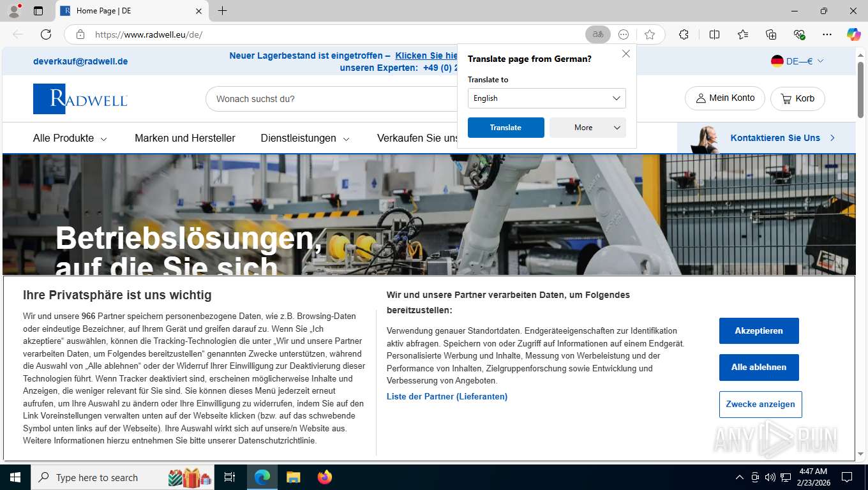
Task: Toggle Split screen icon
Action: 714,34
